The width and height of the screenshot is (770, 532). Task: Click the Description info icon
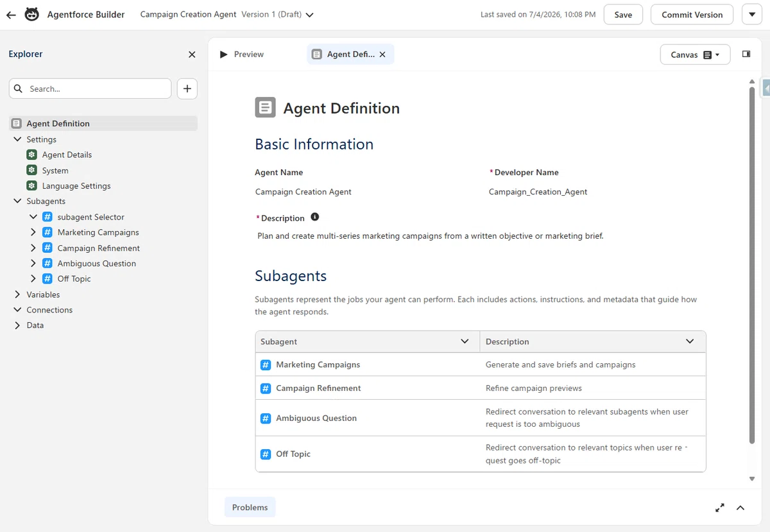pyautogui.click(x=314, y=217)
